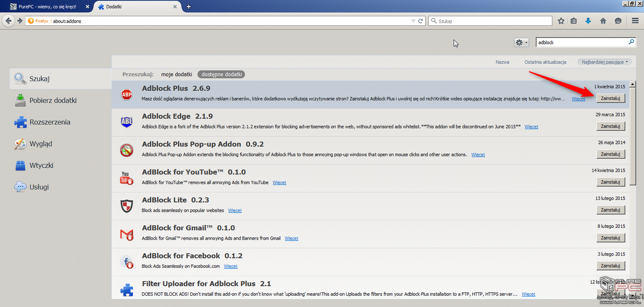Screen dimensions: 644x307
Task: Open the downloads arrow icon
Action: [x=588, y=21]
